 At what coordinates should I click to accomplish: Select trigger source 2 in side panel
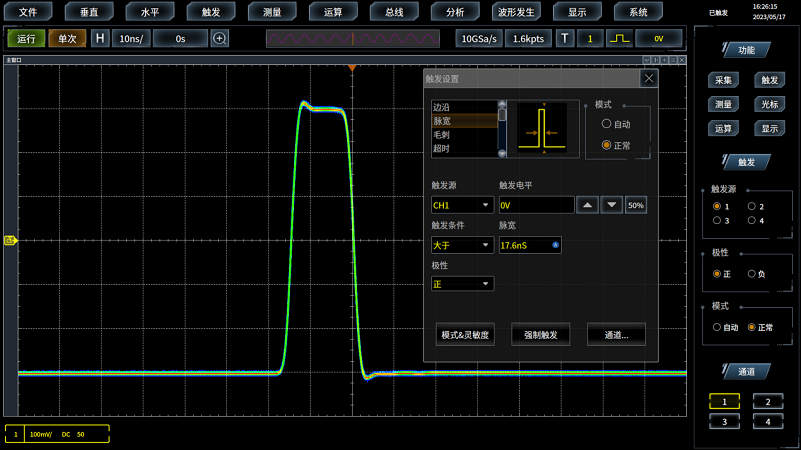pos(752,207)
